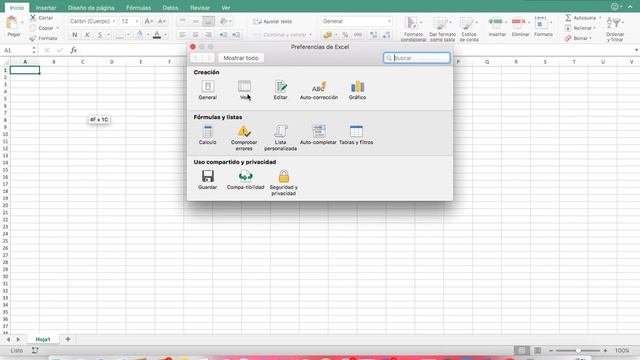Click the Cortar scissors icon

point(33,18)
